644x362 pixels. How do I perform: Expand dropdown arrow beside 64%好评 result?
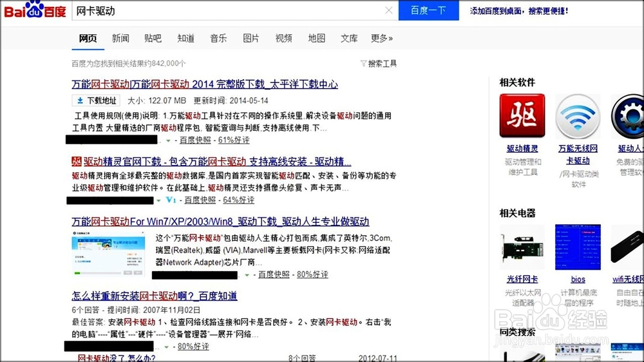[x=158, y=200]
